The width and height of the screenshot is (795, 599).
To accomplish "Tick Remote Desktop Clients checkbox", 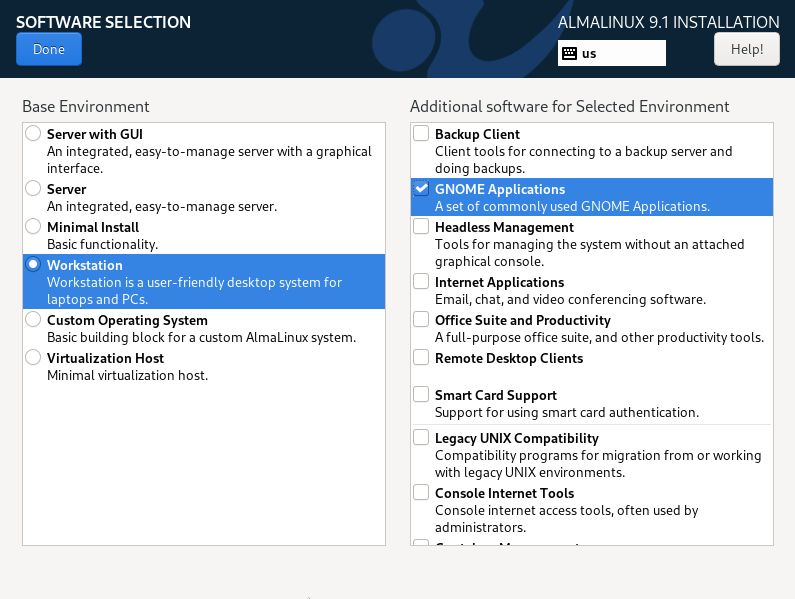I will coord(421,358).
